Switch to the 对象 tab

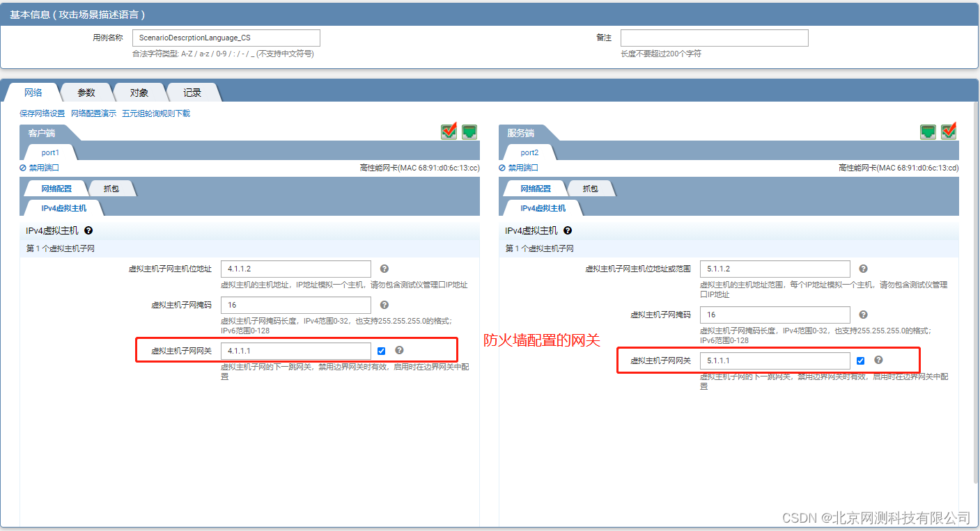(139, 93)
